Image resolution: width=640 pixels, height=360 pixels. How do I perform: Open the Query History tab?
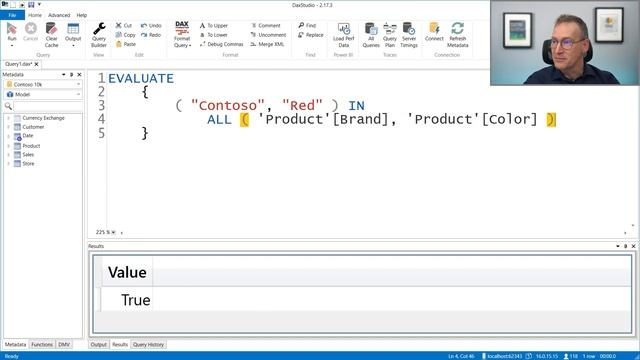click(148, 344)
